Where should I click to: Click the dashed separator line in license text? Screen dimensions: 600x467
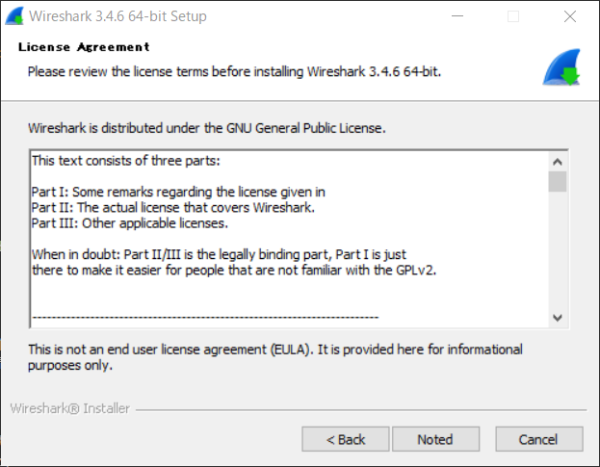205,317
